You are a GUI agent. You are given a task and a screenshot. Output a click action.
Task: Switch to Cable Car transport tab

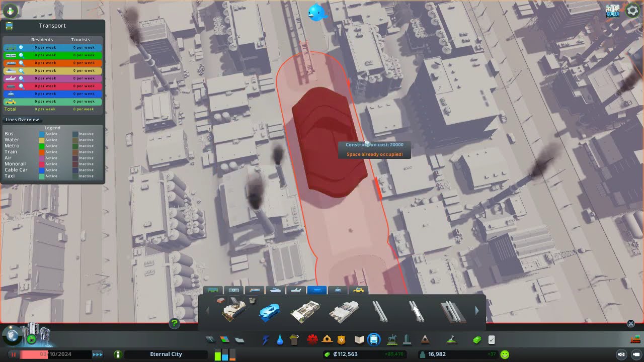tap(338, 290)
